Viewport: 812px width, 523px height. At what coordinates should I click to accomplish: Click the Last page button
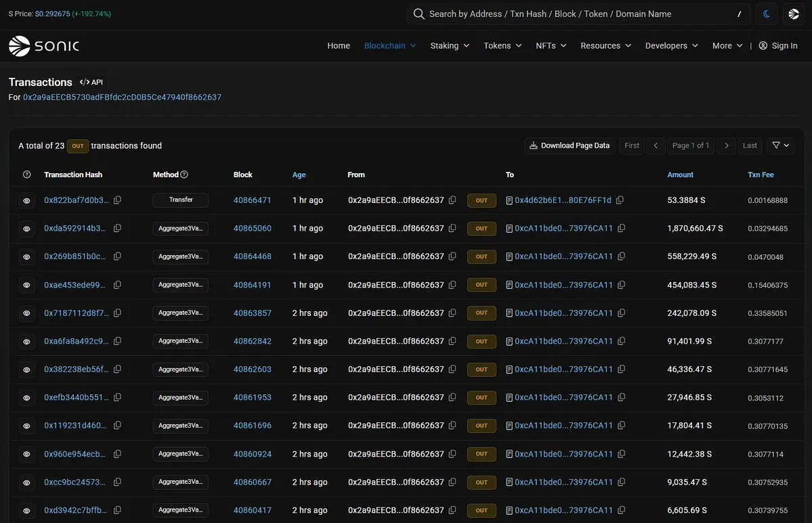tap(750, 145)
